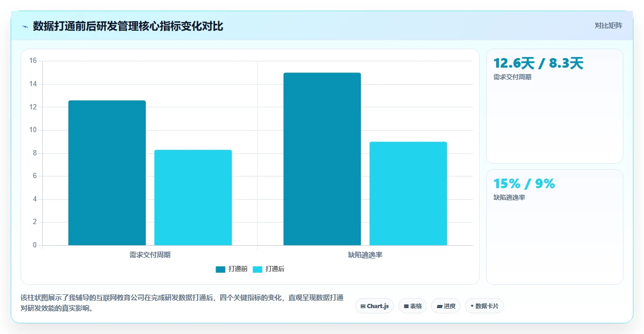Click the 进度 tag button
The height and width of the screenshot is (334, 644).
[446, 306]
